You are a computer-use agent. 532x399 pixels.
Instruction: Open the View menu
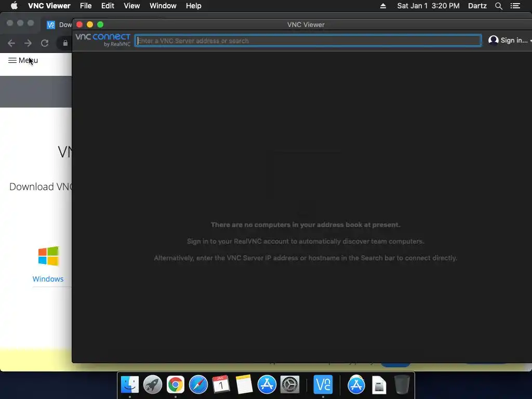click(131, 6)
